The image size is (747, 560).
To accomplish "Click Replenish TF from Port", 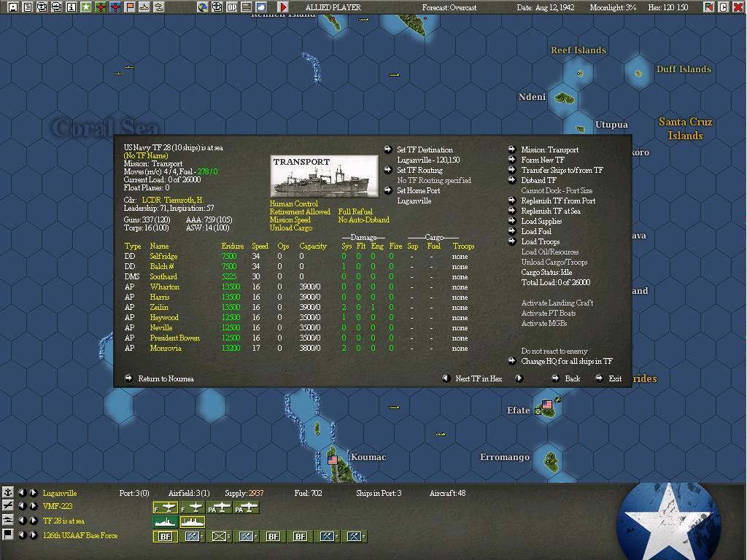I will (558, 201).
